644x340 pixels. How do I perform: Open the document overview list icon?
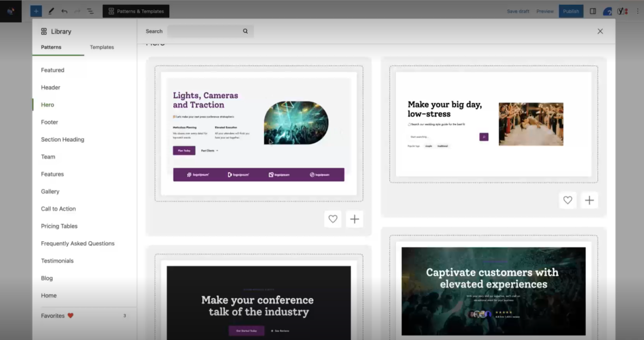click(90, 11)
